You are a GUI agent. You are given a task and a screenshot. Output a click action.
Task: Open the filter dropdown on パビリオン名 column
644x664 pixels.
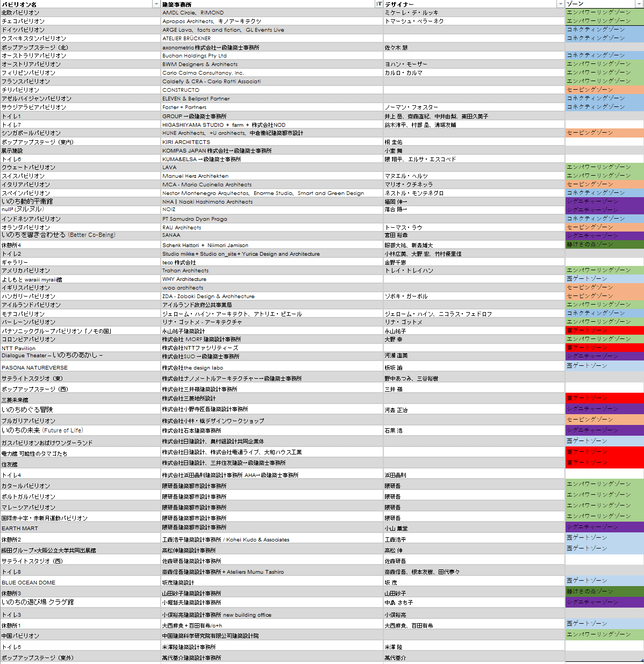(x=156, y=4)
